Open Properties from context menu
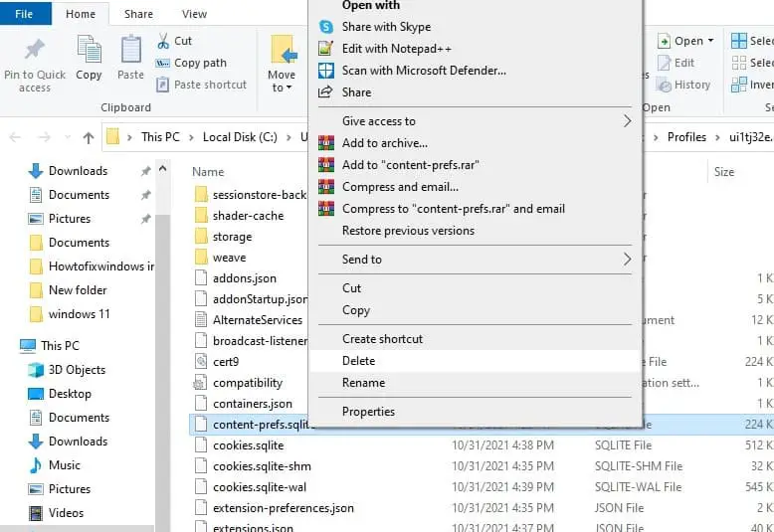This screenshot has height=532, width=774. click(368, 412)
